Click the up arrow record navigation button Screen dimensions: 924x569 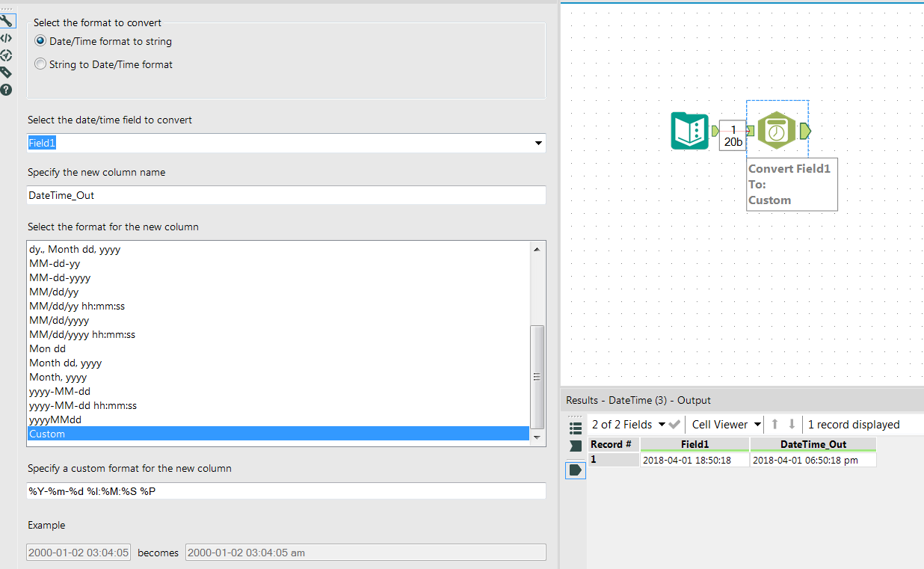tap(776, 424)
